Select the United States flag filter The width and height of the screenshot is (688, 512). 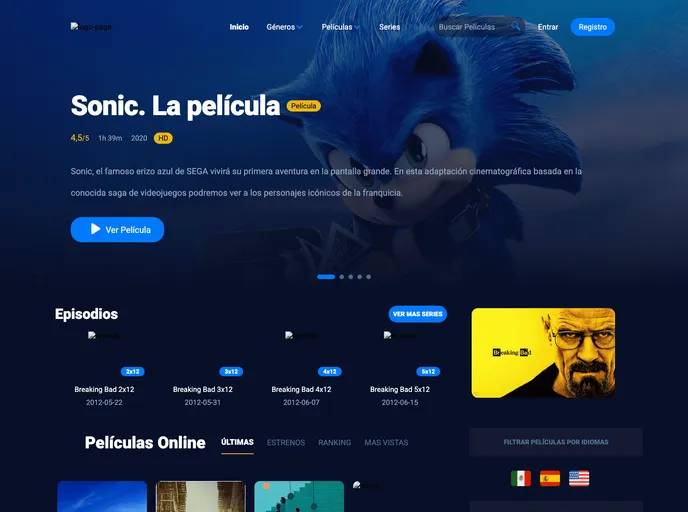[x=579, y=478]
